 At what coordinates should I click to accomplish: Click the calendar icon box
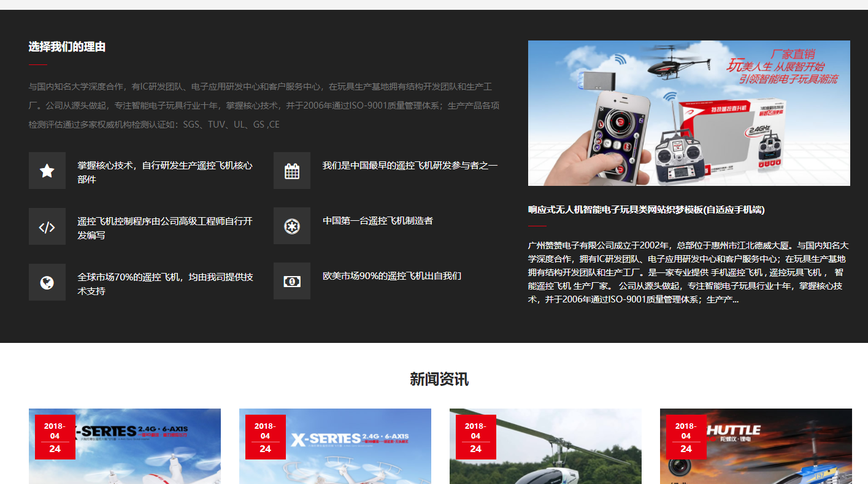[x=291, y=171]
